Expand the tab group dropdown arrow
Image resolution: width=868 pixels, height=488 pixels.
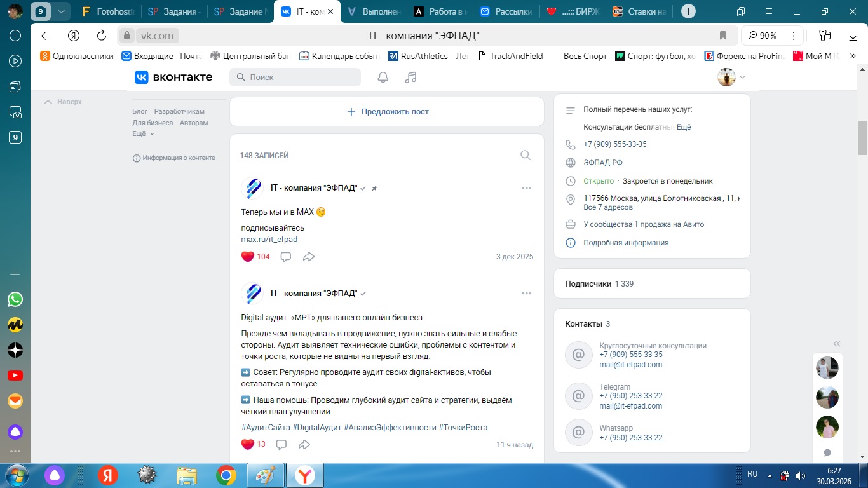(61, 11)
